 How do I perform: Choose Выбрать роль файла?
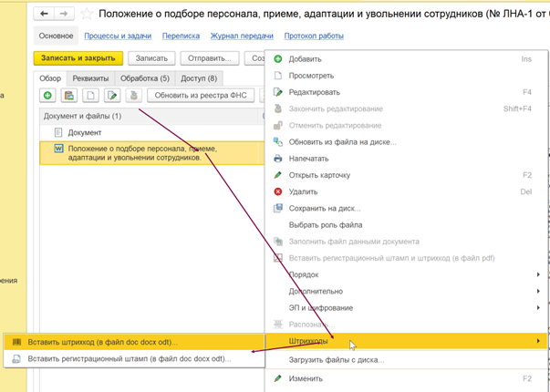pos(407,225)
